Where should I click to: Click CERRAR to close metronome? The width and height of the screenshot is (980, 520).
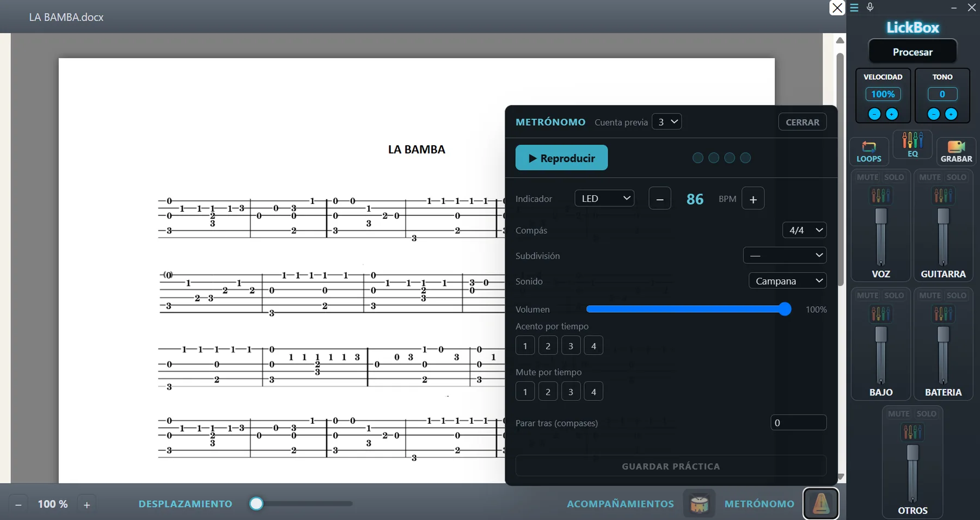(x=803, y=122)
